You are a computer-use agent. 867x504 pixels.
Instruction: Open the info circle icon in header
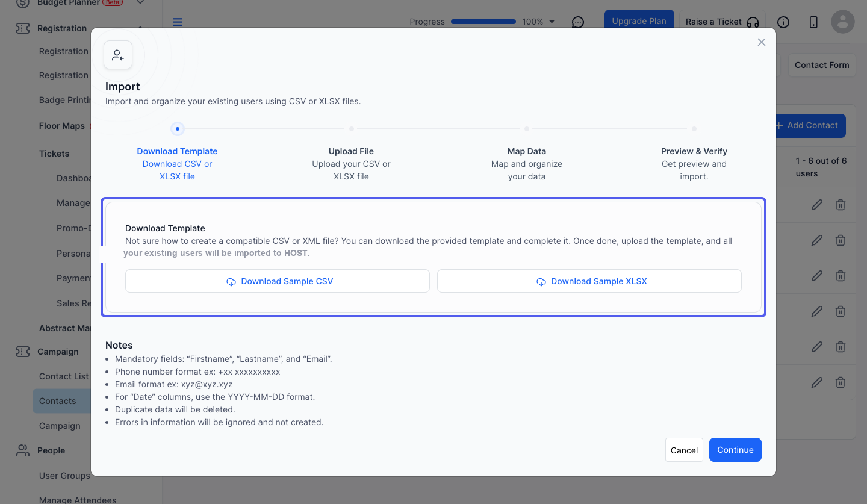click(x=783, y=22)
